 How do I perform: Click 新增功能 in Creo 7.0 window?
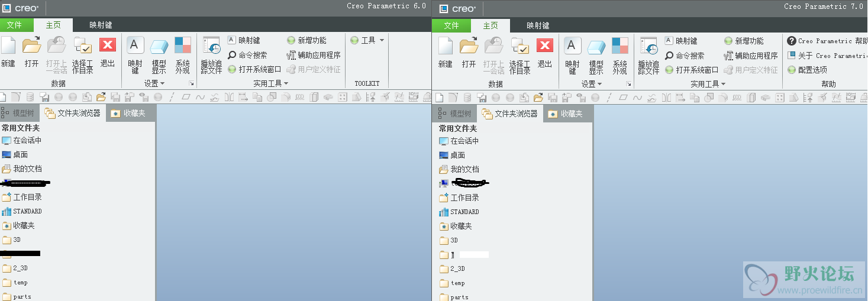pyautogui.click(x=744, y=41)
